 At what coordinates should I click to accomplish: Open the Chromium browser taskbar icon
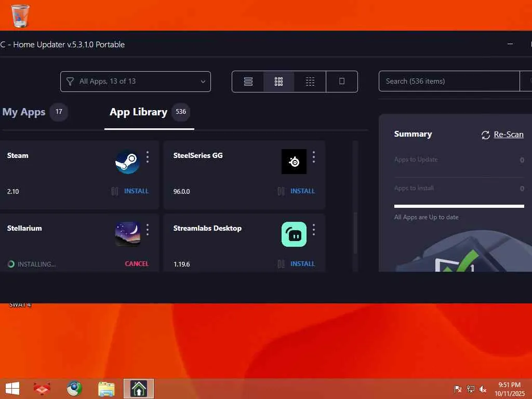74,389
